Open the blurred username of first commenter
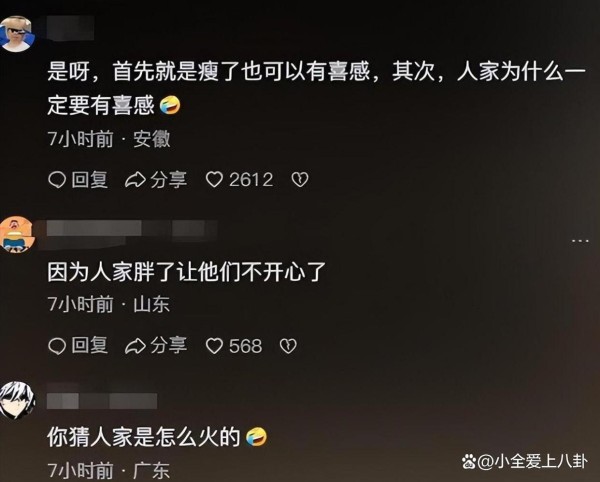 pyautogui.click(x=70, y=28)
